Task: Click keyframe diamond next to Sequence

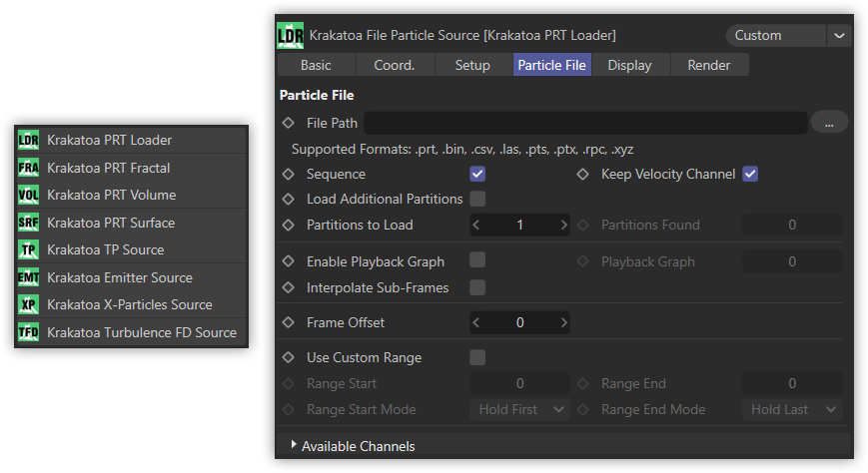Action: click(x=289, y=174)
